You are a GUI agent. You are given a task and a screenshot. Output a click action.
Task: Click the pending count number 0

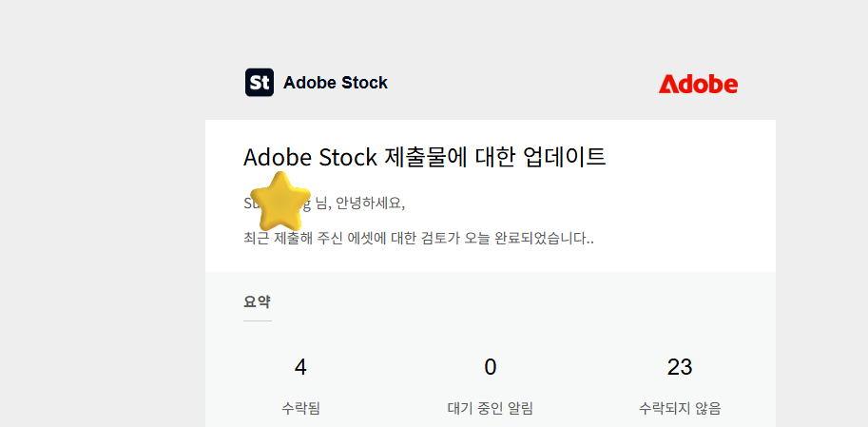[490, 367]
